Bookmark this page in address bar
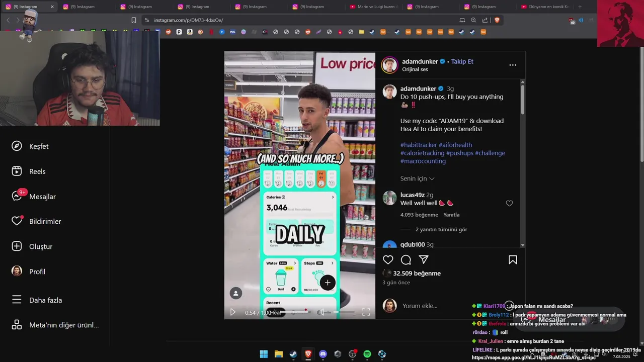 [x=133, y=20]
